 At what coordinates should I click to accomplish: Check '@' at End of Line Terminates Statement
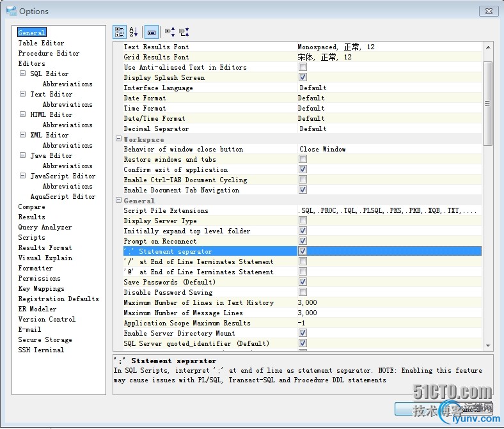pos(303,272)
